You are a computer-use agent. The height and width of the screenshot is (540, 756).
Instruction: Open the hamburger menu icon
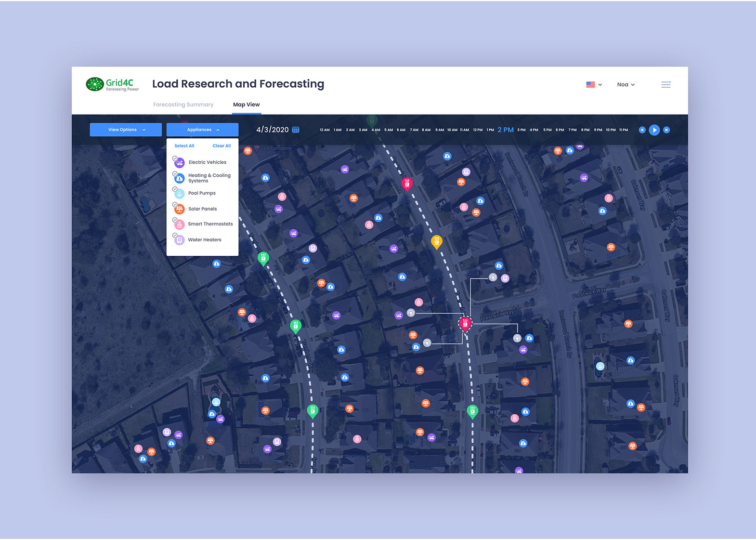coord(666,84)
